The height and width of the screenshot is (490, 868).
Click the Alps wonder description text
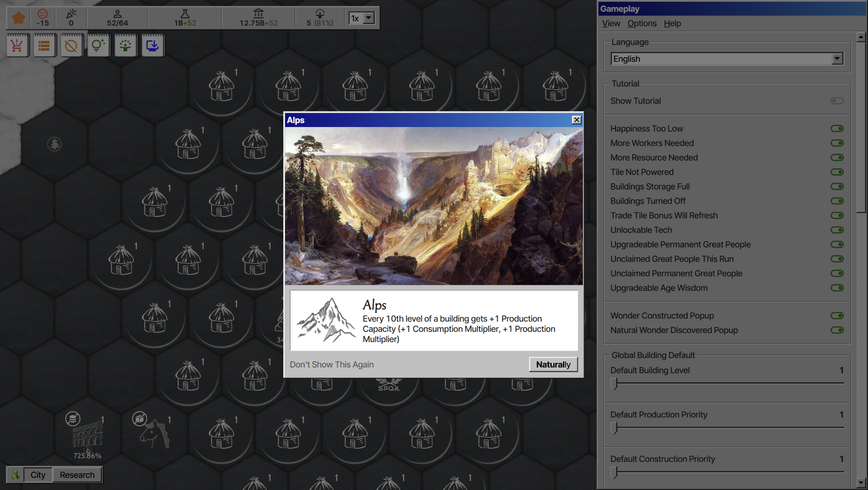[459, 329]
